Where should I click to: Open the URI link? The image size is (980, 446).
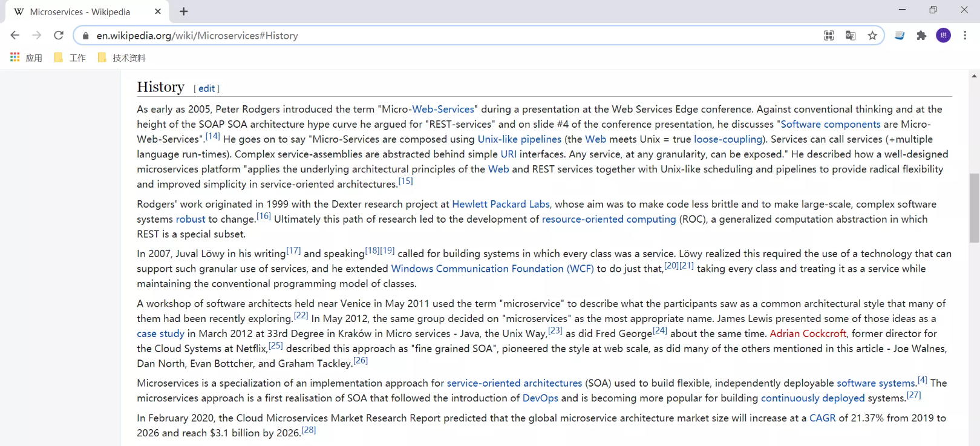point(508,154)
